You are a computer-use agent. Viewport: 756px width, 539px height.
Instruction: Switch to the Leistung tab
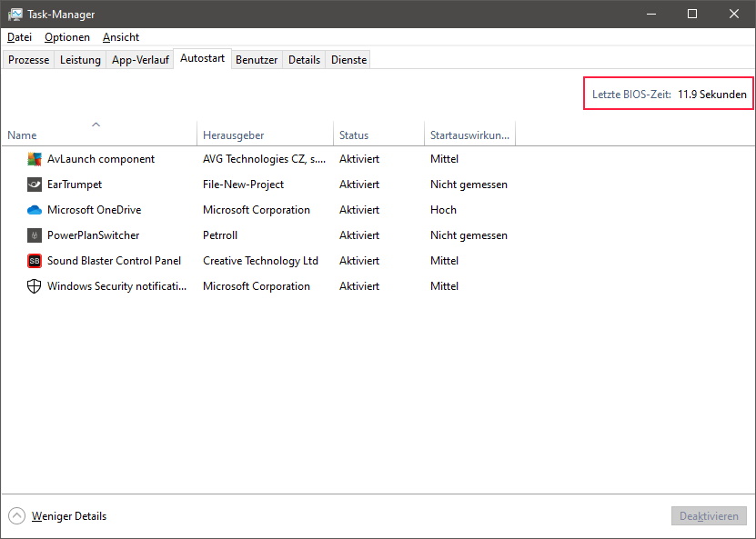[x=80, y=60]
